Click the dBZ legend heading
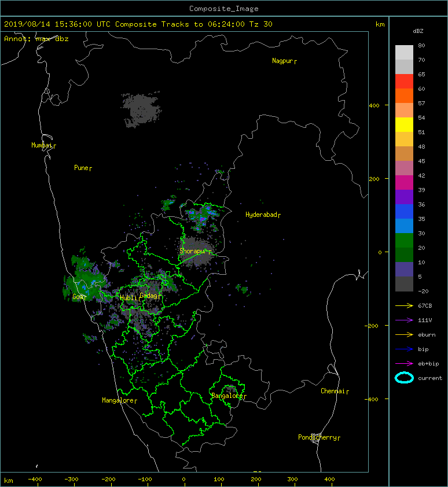Screen dimensions: 448x487 click(418, 31)
